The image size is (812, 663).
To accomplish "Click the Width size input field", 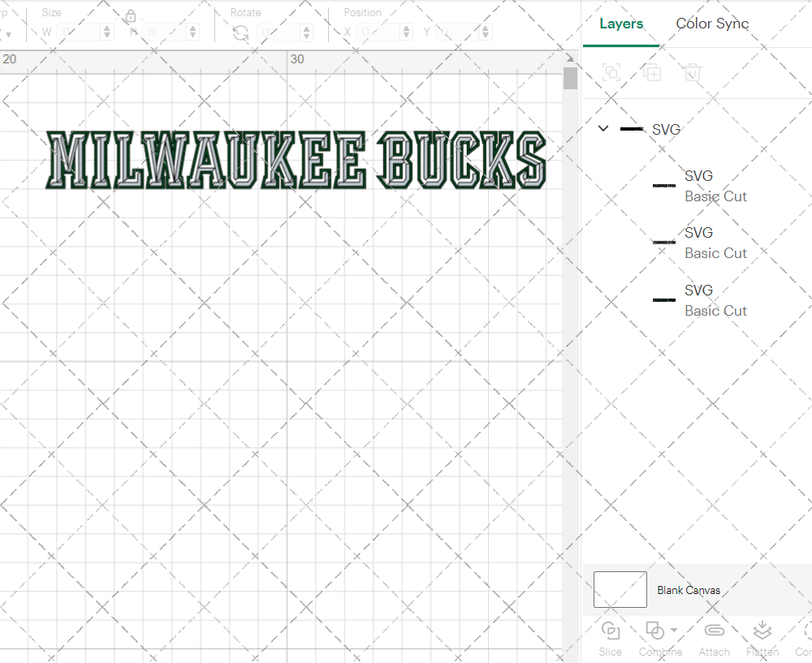I will [79, 32].
